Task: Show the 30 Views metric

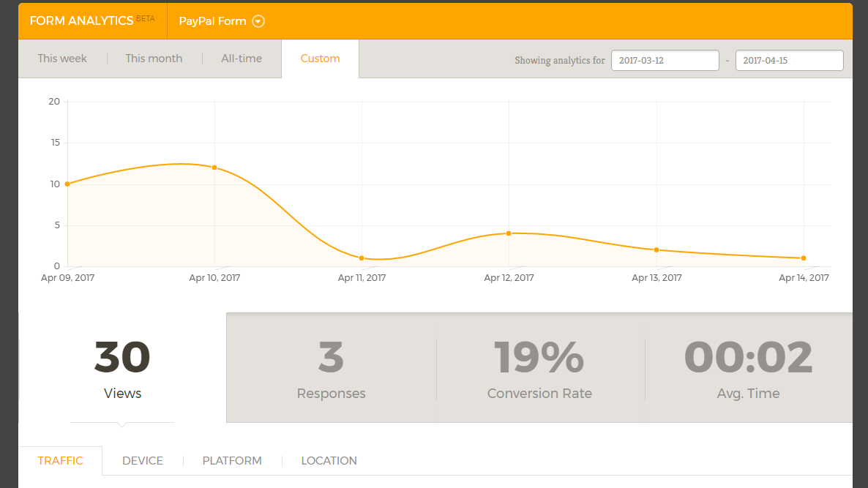Action: pyautogui.click(x=122, y=369)
